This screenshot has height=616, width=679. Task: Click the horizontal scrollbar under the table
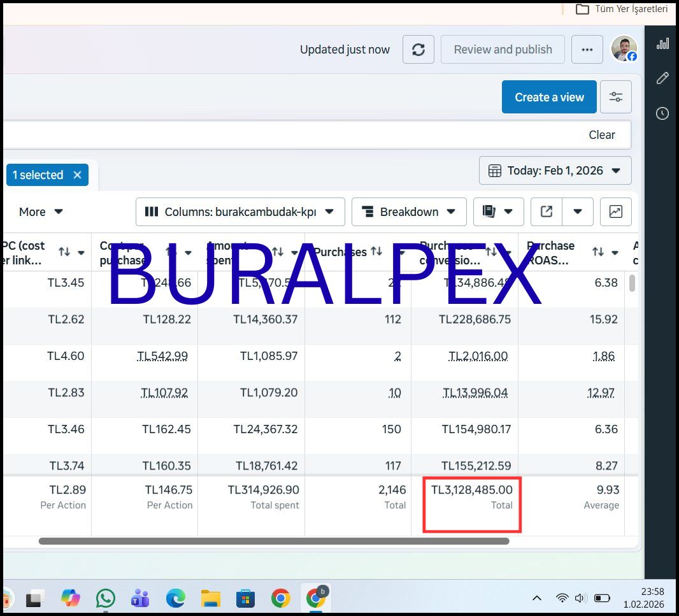(274, 541)
